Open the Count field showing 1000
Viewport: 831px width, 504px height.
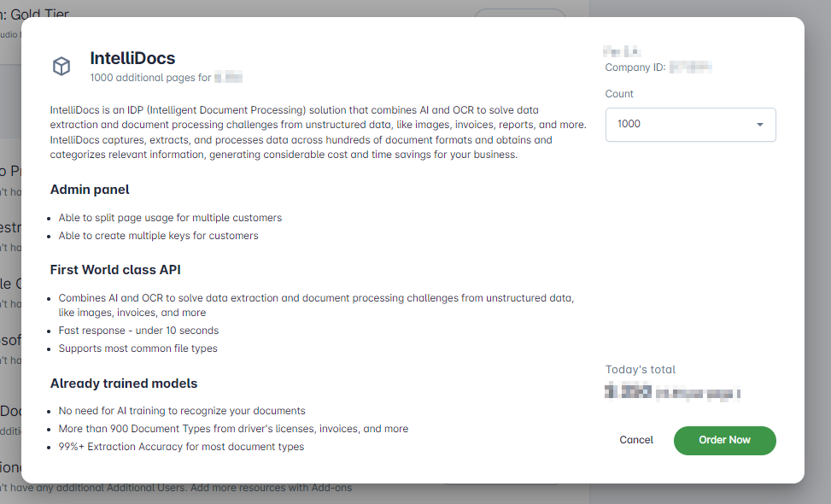click(x=691, y=125)
